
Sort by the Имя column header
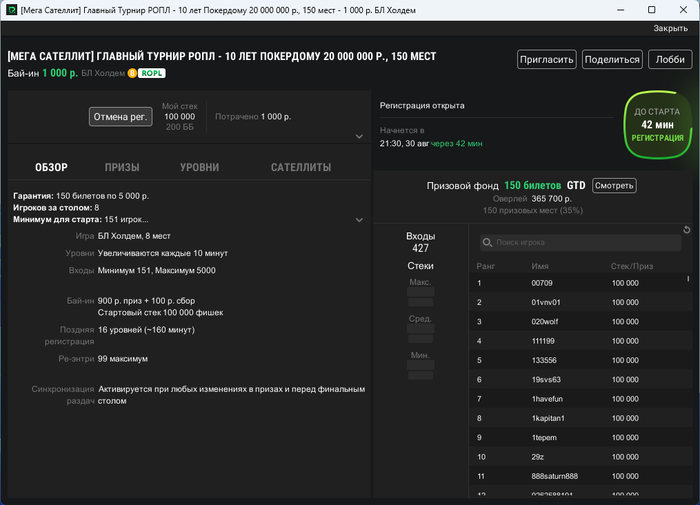click(540, 266)
